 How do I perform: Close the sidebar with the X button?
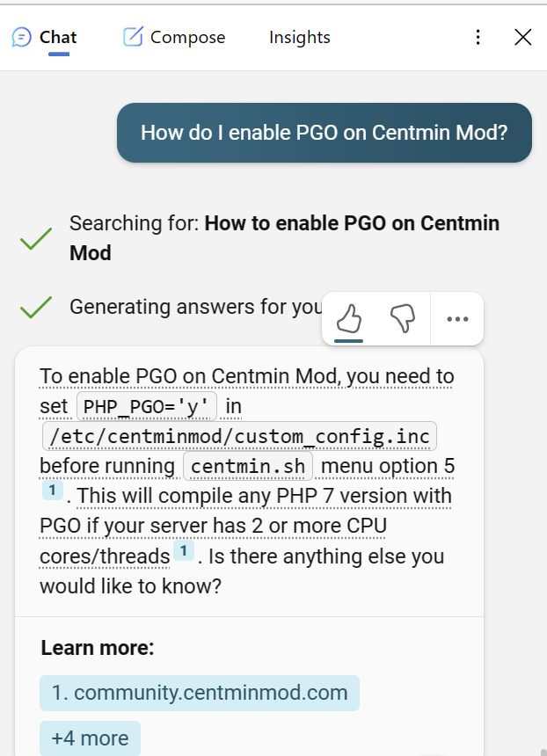[x=523, y=37]
